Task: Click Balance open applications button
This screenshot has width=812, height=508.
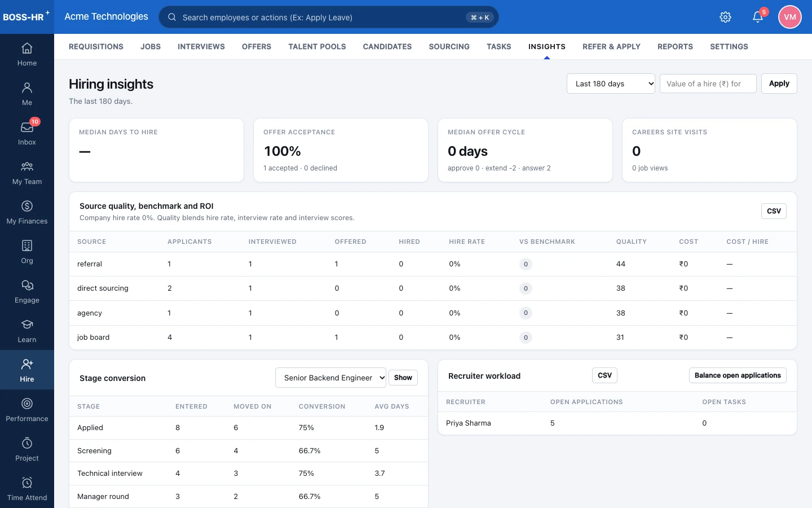Action: [738, 375]
